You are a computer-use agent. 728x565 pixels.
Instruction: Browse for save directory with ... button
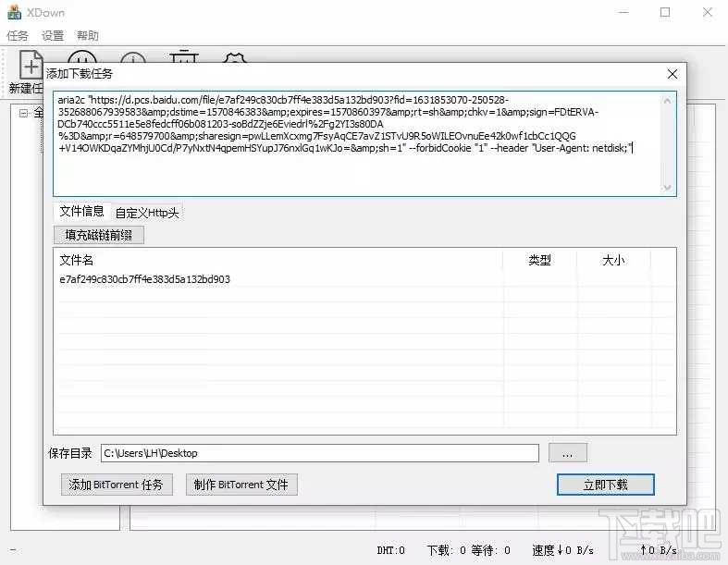567,453
